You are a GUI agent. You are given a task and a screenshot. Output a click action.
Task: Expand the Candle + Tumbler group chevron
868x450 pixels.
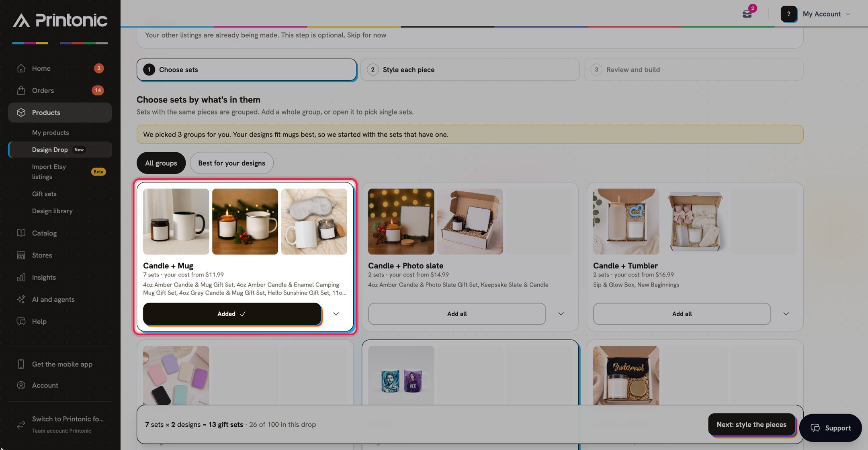(786, 314)
